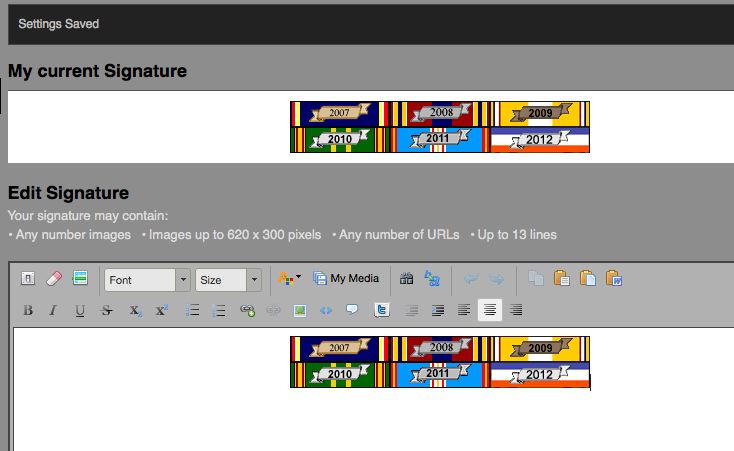Click the Increase Indent icon
Image resolution: width=734 pixels, height=451 pixels.
pos(438,310)
